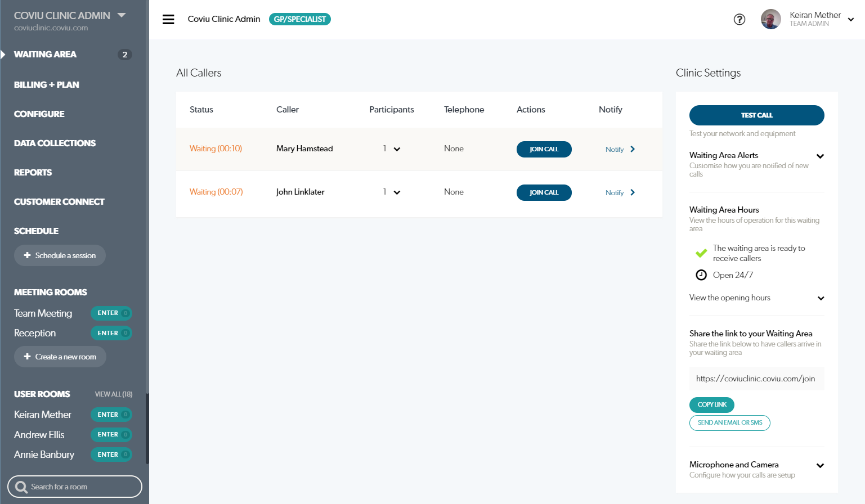Enter Annie Banbury's user room
The width and height of the screenshot is (865, 504).
[x=111, y=454]
